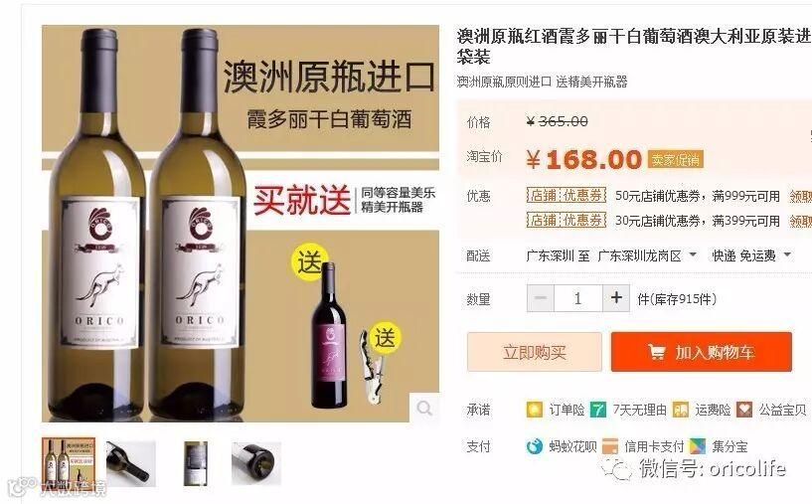The image size is (812, 504).
Task: Decrease quantity with the minus button
Action: coord(540,298)
